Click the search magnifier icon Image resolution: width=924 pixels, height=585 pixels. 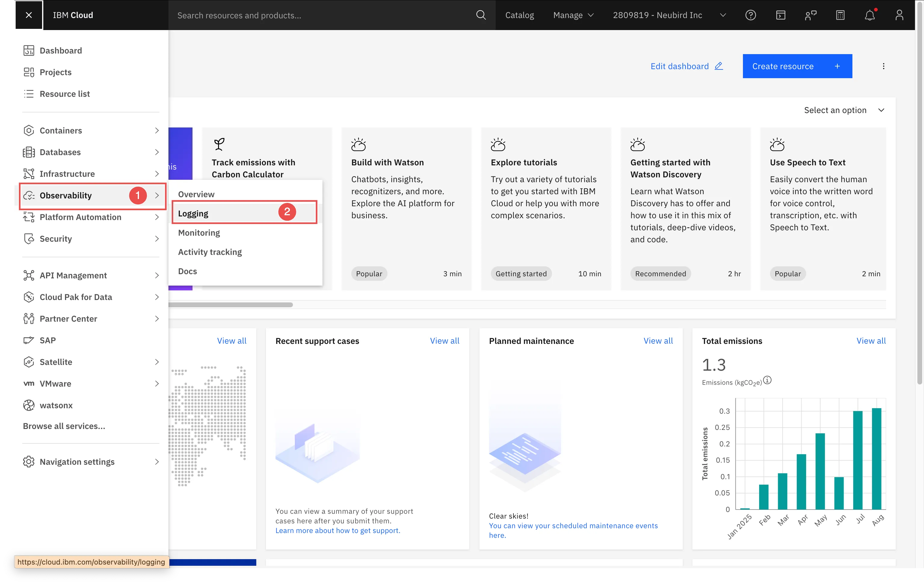[481, 15]
